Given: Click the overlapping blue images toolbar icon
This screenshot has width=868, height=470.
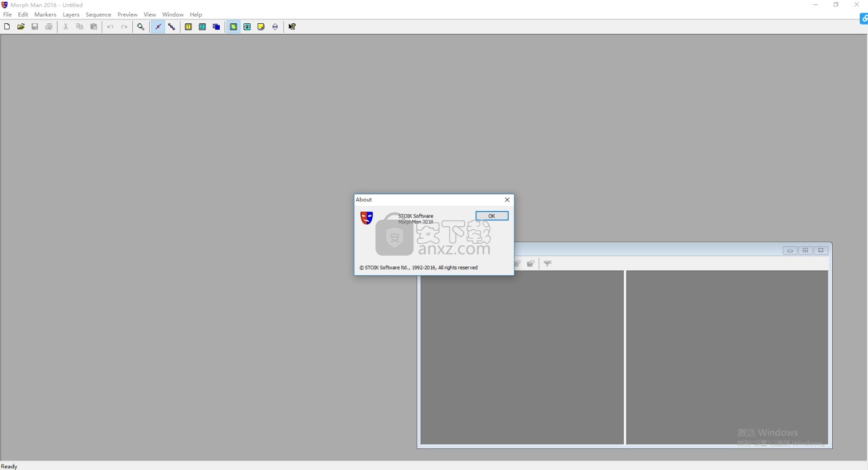Looking at the screenshot, I should [x=216, y=27].
